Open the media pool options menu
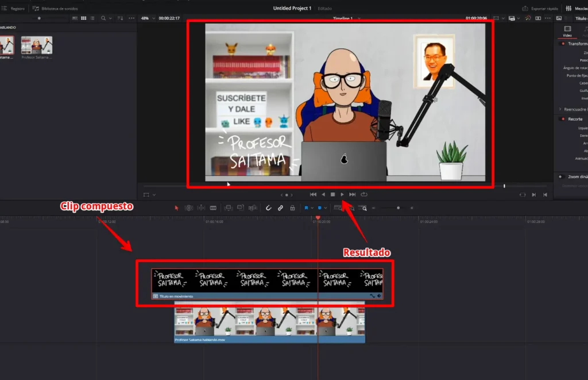The image size is (588, 380). (131, 18)
